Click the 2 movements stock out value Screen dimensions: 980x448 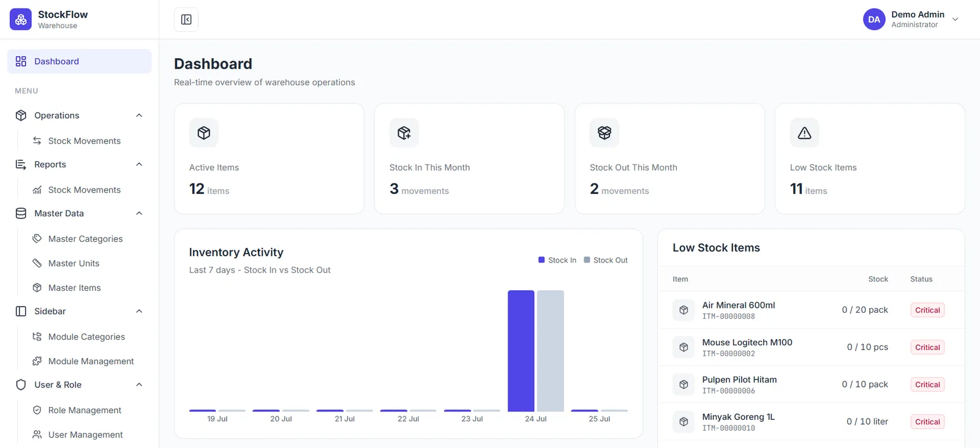coord(619,189)
